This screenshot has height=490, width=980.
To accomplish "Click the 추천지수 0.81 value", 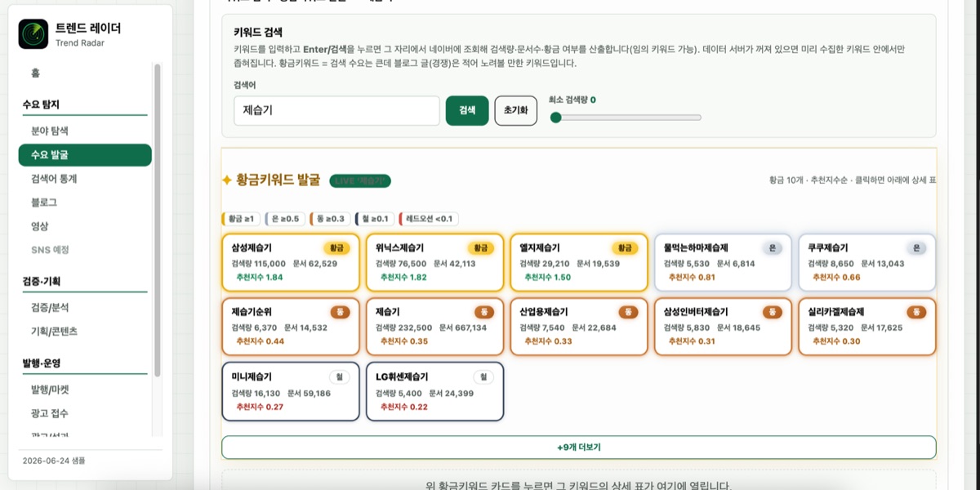I will (692, 278).
